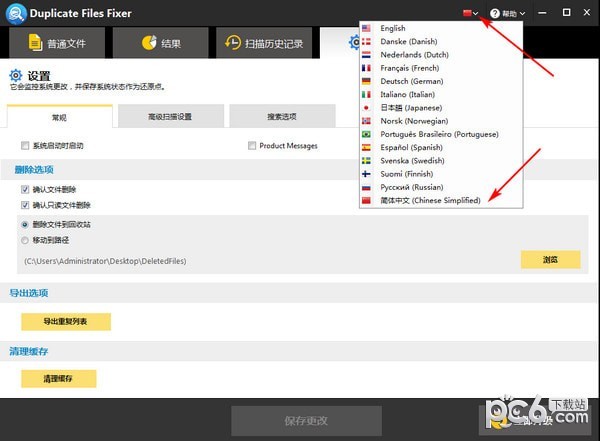Screen dimensions: 600x441
Task: Open the language flag dropdown in title bar
Action: (x=469, y=13)
